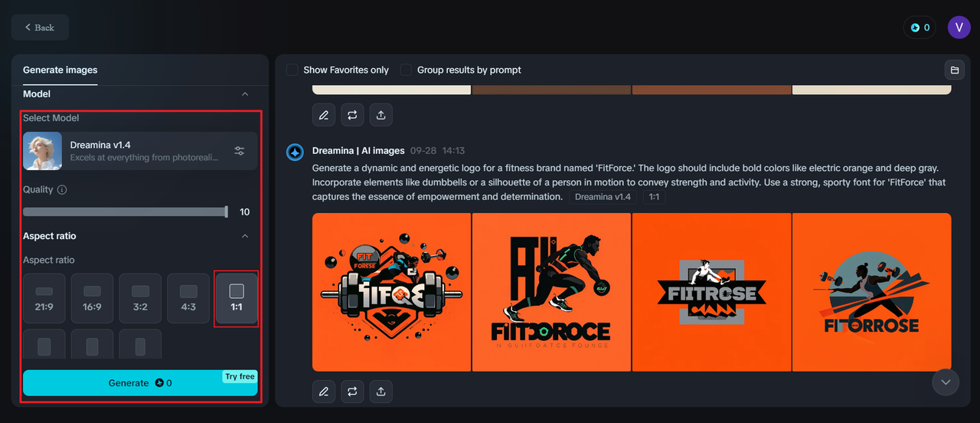
Task: Open the FIITROSE banner logo image
Action: coord(712,292)
